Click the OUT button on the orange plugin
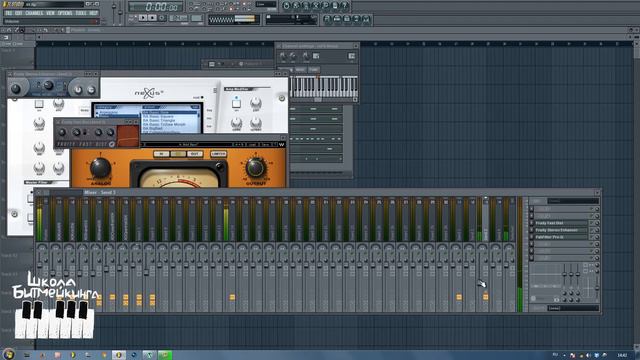This screenshot has width=640, height=360. 195,154
